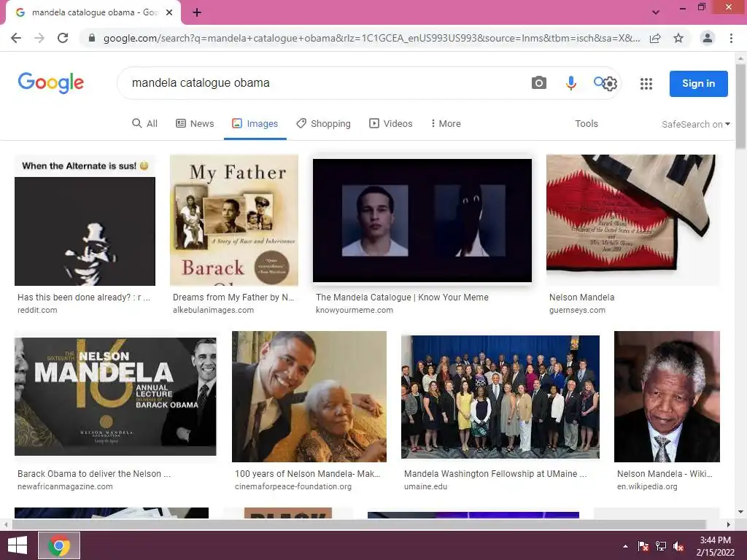Click 'The Mandela Catalogue | Know Your Meme'
The width and height of the screenshot is (747, 560).
pos(402,297)
